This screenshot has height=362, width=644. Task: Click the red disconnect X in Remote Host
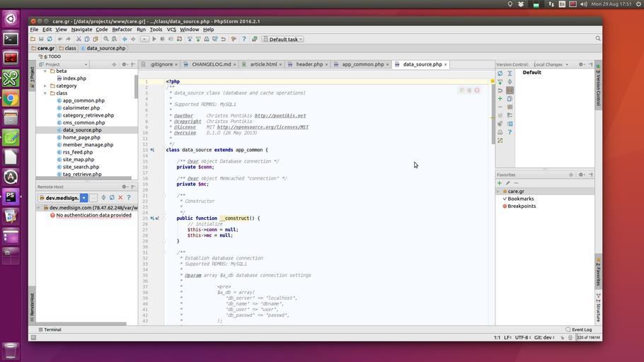(x=120, y=198)
